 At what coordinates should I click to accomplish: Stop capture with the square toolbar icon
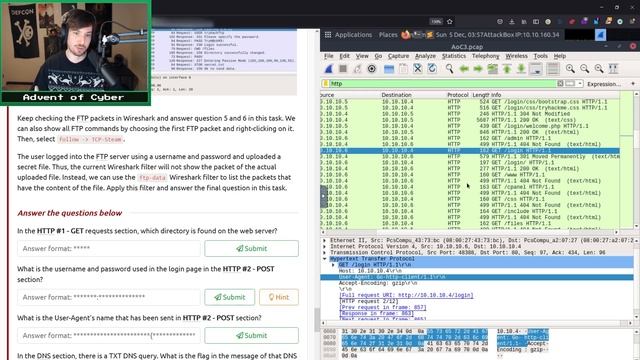point(343,69)
